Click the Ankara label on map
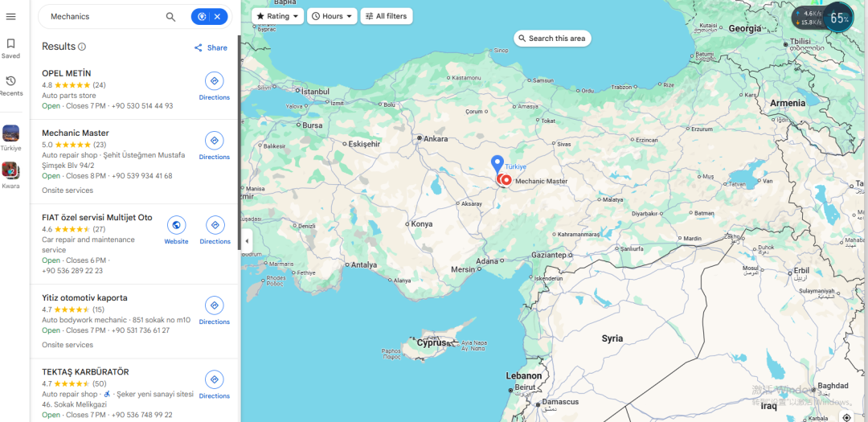Viewport: 868px width, 422px height. (x=435, y=139)
